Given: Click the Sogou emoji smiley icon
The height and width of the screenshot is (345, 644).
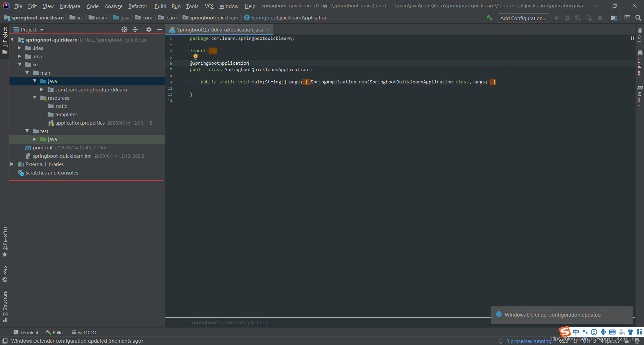Looking at the screenshot, I should click(x=594, y=332).
